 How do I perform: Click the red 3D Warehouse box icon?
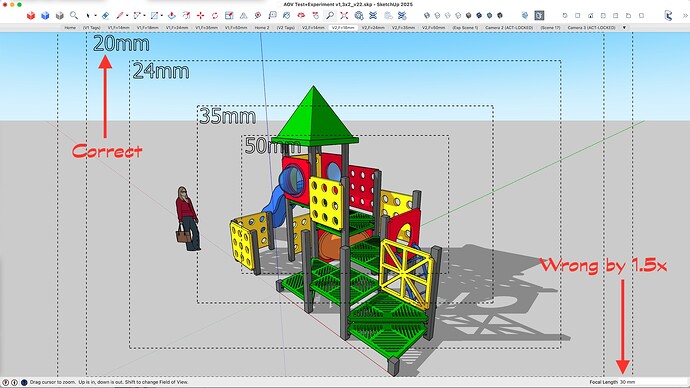pos(31,15)
